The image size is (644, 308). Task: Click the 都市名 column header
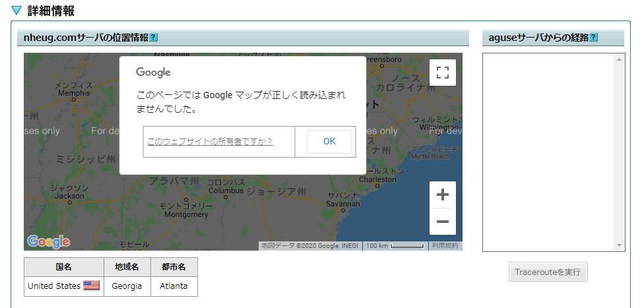[174, 267]
